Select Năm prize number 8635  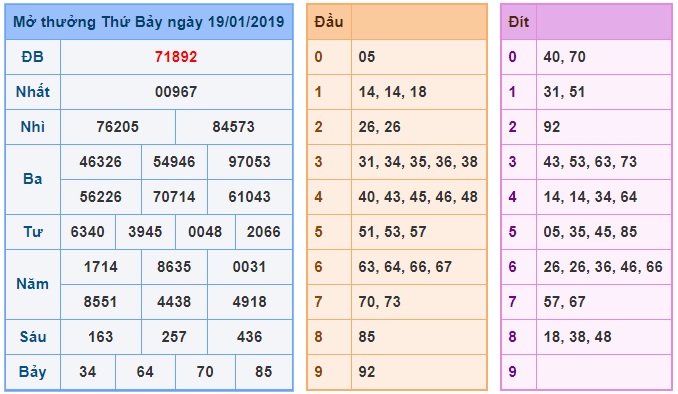[x=174, y=267]
